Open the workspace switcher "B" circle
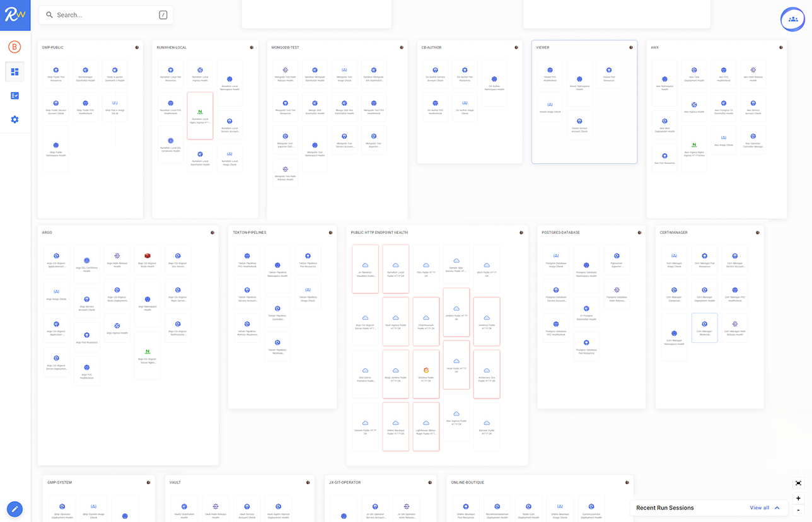Screen dimensions: 812x522 pos(14,46)
